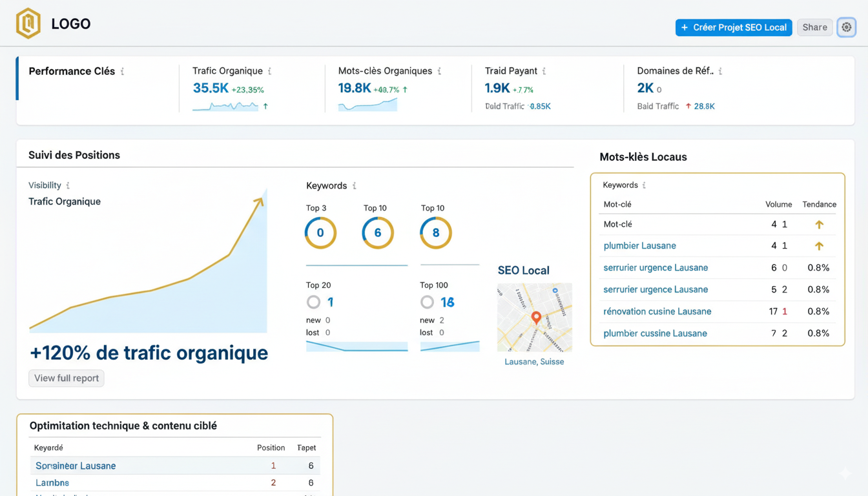
Task: Open settings via the gear icon
Action: pyautogui.click(x=846, y=27)
